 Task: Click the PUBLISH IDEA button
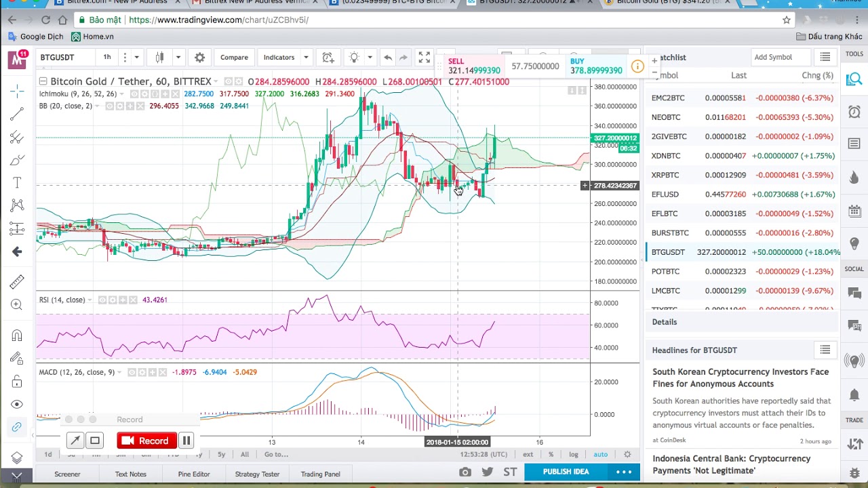[566, 472]
